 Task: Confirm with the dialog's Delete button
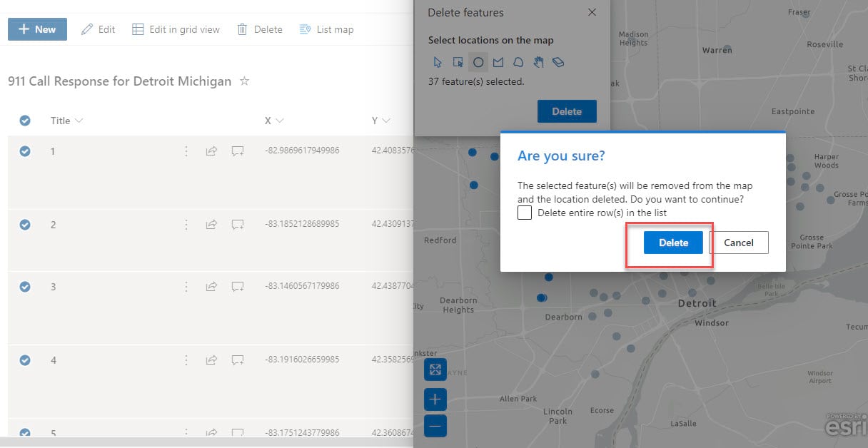[x=673, y=243]
